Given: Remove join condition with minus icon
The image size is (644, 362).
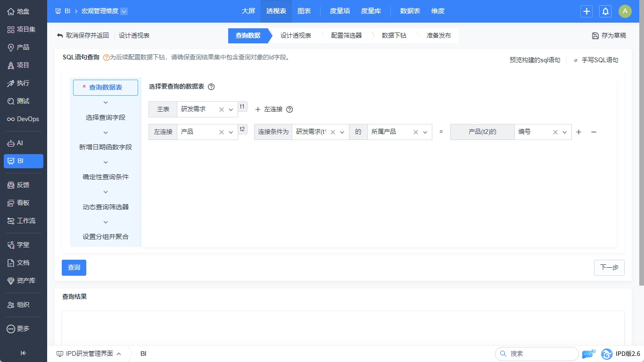Looking at the screenshot, I should click(594, 132).
